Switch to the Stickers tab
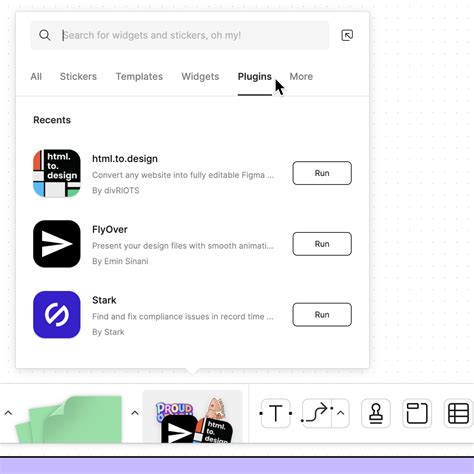Image resolution: width=474 pixels, height=474 pixels. tap(78, 77)
